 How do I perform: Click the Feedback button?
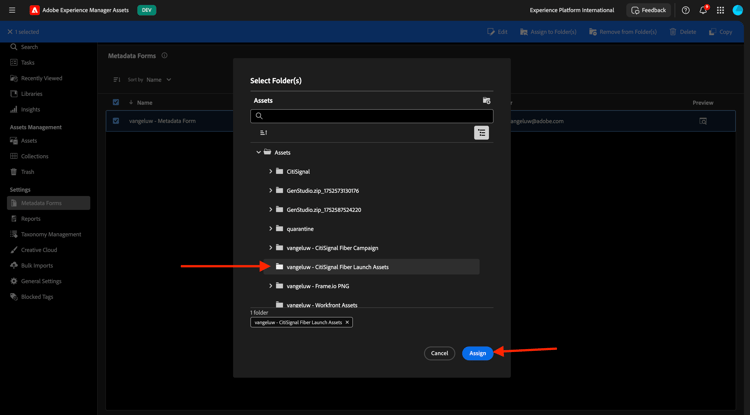(x=648, y=10)
